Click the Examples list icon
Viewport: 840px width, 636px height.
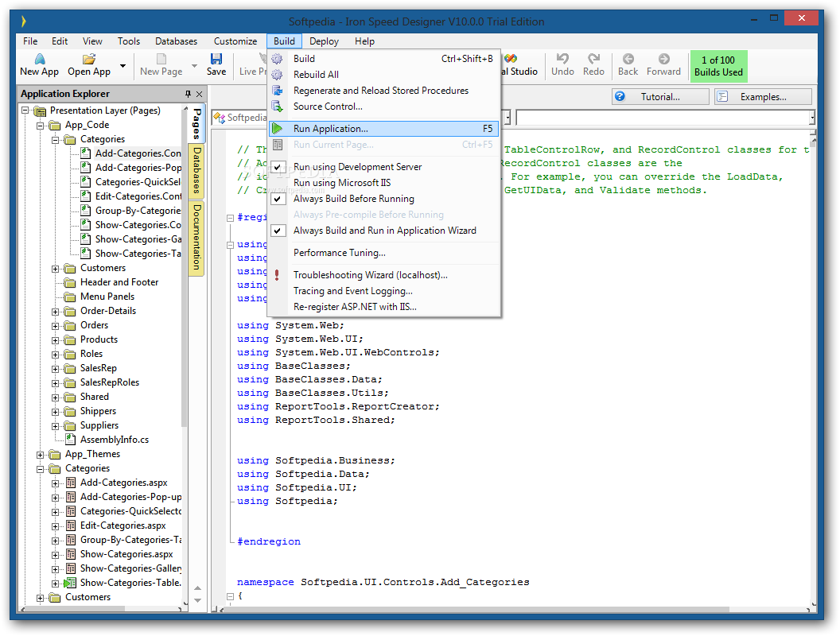pos(723,96)
